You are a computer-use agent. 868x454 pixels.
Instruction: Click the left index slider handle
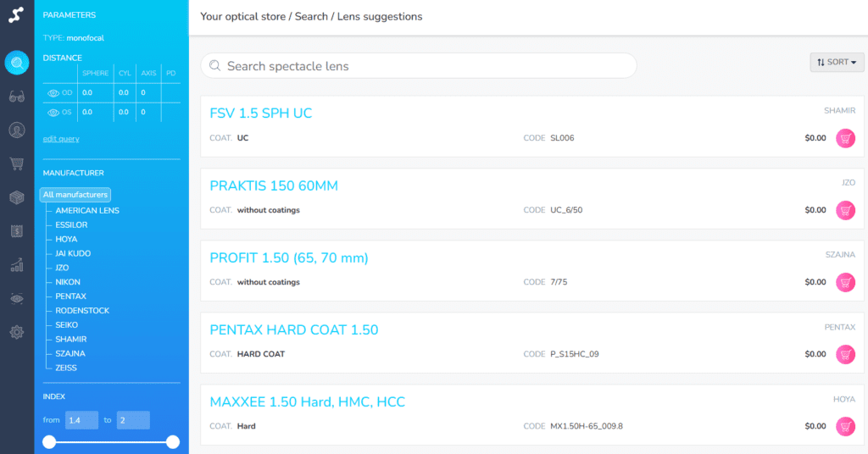tap(49, 441)
